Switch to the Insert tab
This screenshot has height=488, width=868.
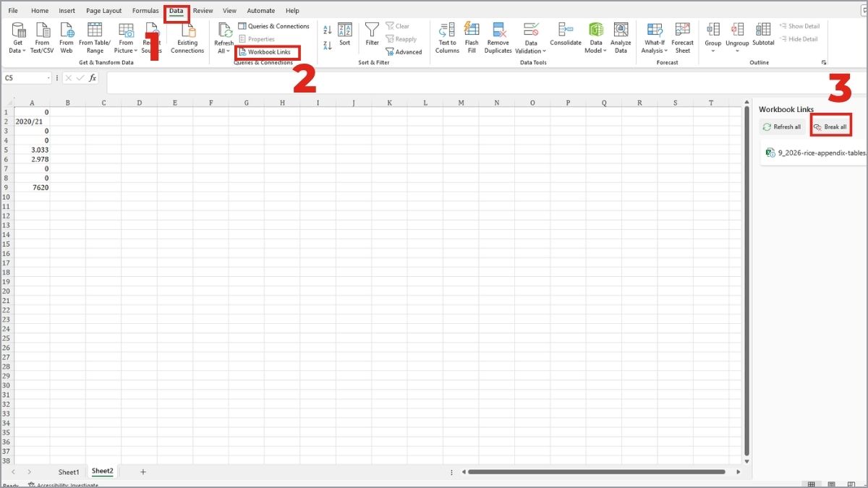[x=67, y=11]
